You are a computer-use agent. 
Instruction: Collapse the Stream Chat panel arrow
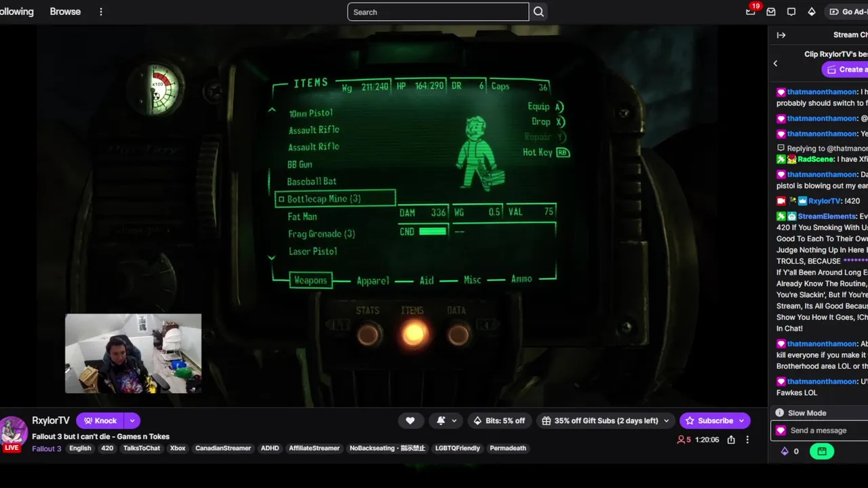(x=781, y=35)
